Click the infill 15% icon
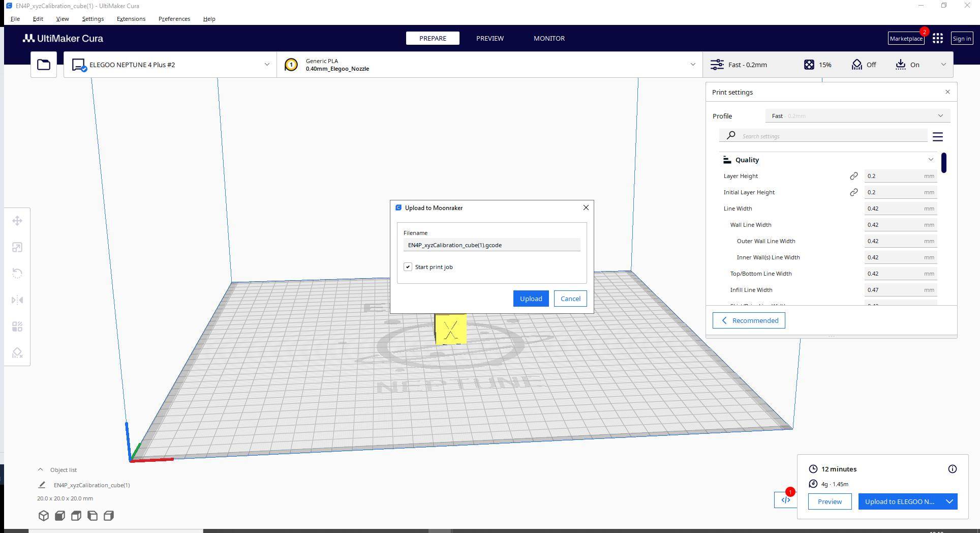980x533 pixels. pos(809,65)
